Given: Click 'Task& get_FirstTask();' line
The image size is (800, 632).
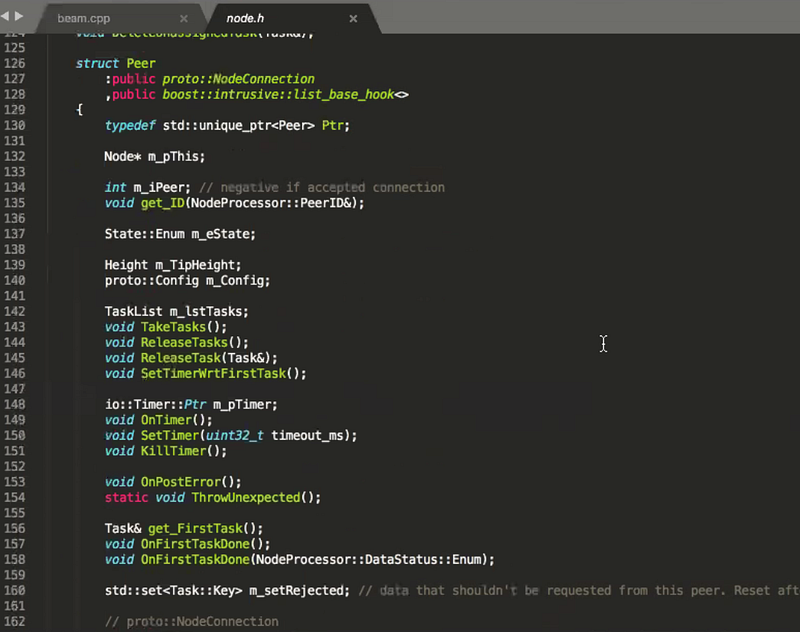Looking at the screenshot, I should 184,528.
